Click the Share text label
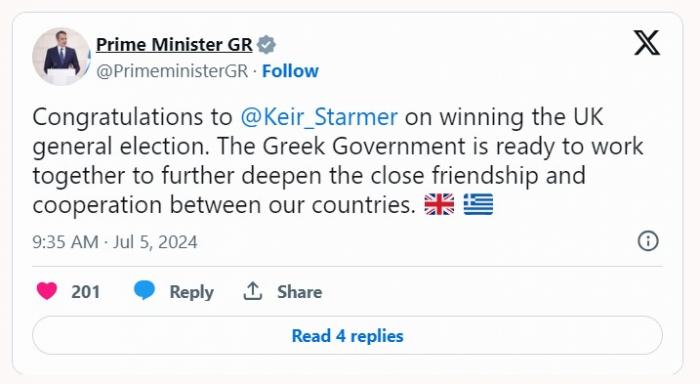 (x=300, y=292)
